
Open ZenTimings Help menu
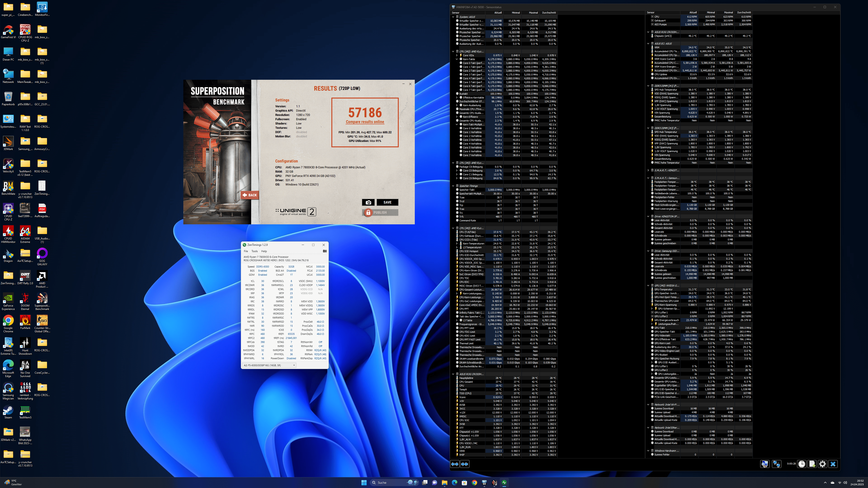[x=264, y=251]
